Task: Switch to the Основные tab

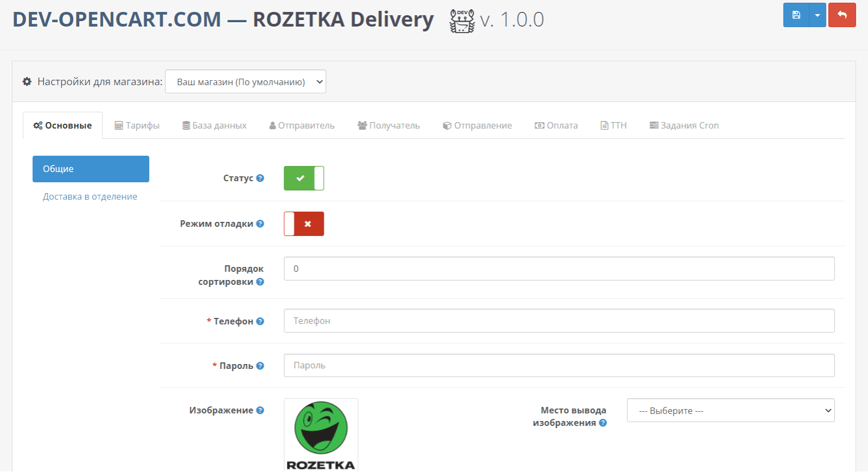Action: point(62,125)
